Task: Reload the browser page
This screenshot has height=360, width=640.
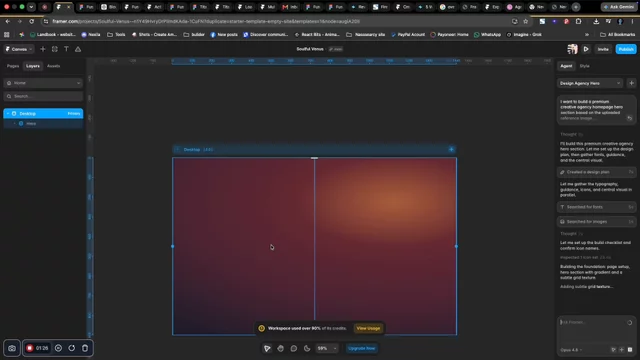Action: pos(31,21)
